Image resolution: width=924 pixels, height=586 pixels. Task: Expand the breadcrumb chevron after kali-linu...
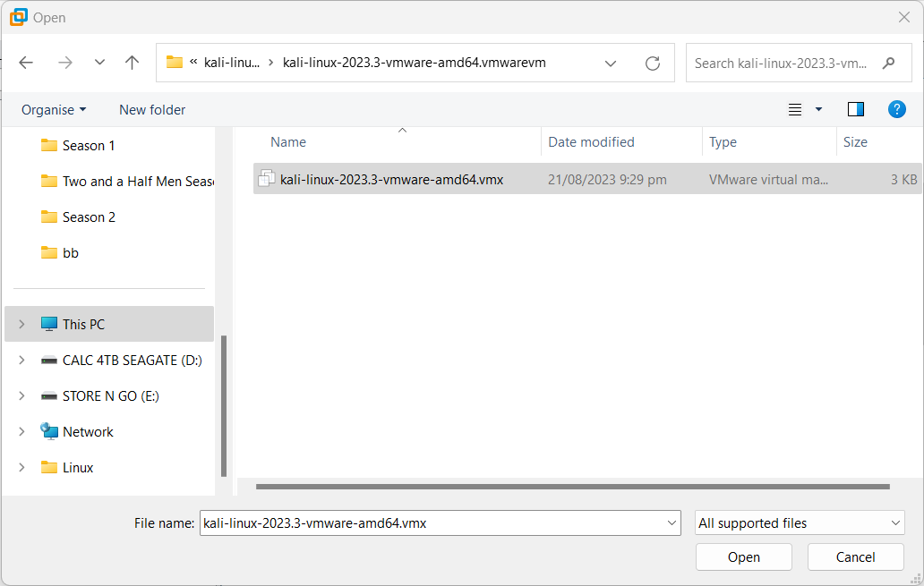tap(271, 63)
